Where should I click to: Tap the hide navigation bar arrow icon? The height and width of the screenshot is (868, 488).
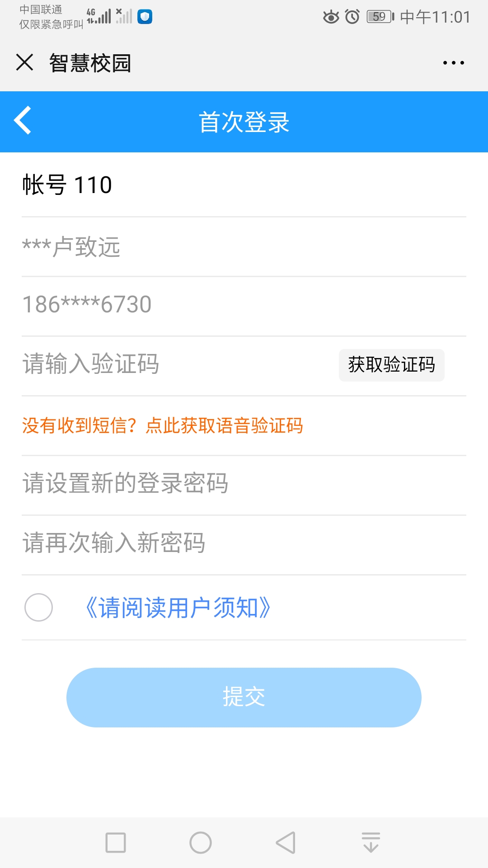click(x=371, y=843)
